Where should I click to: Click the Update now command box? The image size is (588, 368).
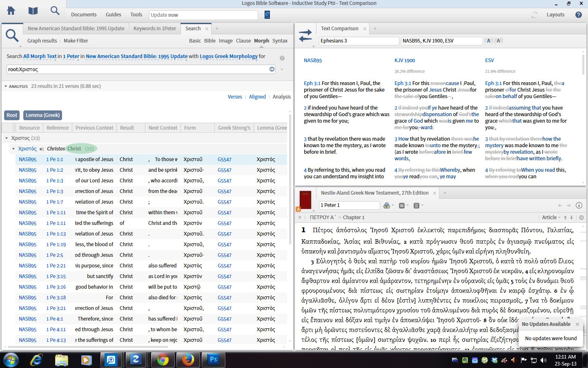(x=203, y=15)
